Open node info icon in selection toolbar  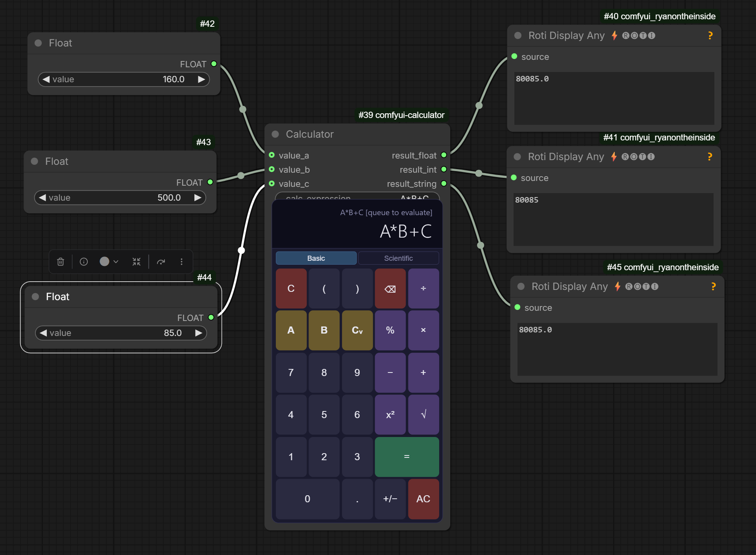pos(84,262)
